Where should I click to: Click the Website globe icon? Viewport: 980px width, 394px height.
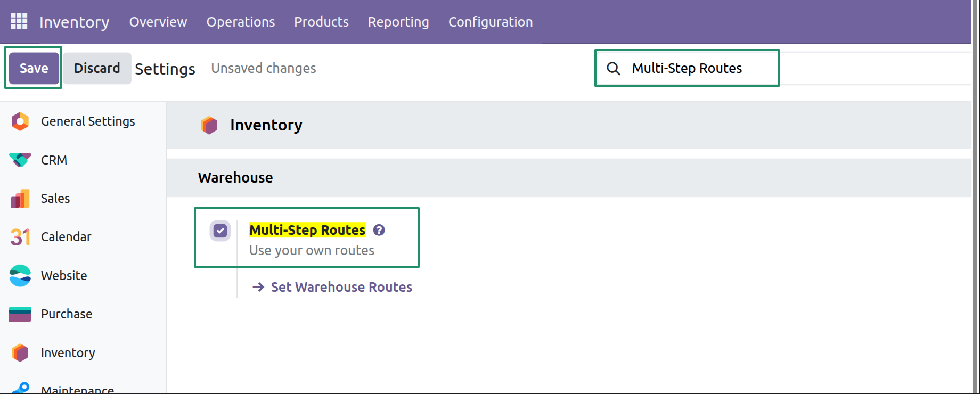click(x=20, y=275)
